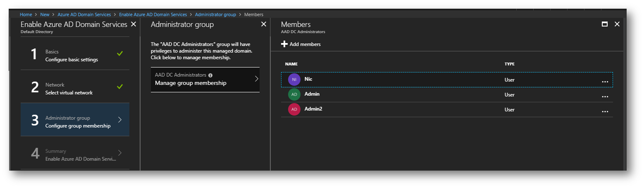644x188 pixels.
Task: Open step 2 Network
Action: tap(75, 87)
